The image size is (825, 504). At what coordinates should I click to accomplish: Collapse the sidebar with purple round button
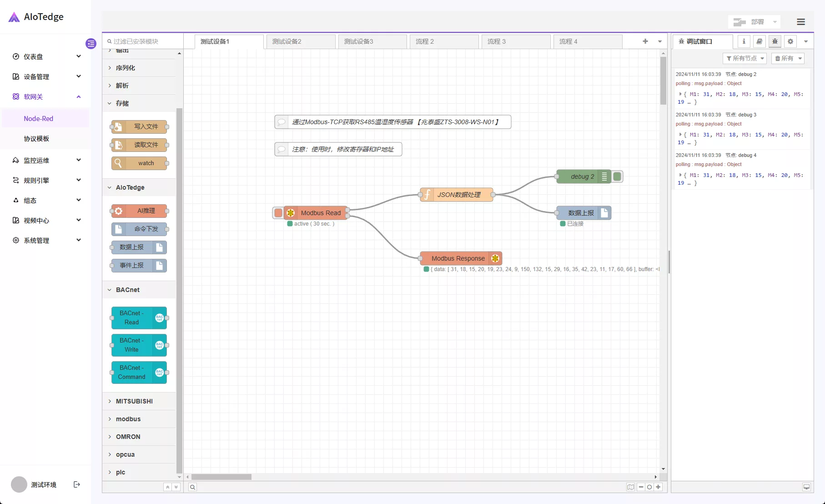point(91,44)
